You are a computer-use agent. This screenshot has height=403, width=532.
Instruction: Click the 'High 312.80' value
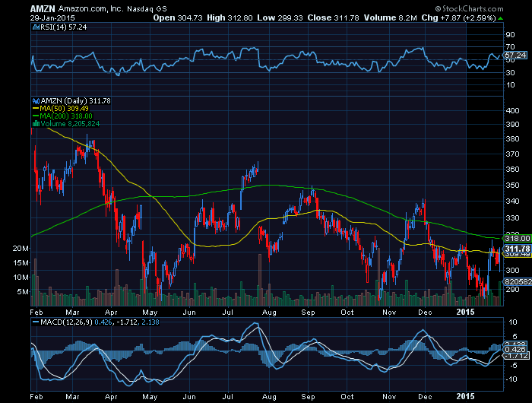(x=230, y=18)
